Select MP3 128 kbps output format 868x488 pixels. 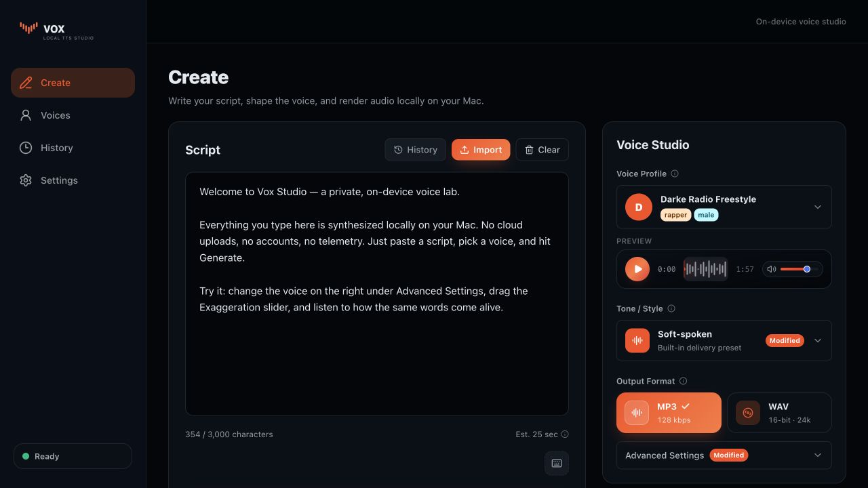click(x=669, y=413)
